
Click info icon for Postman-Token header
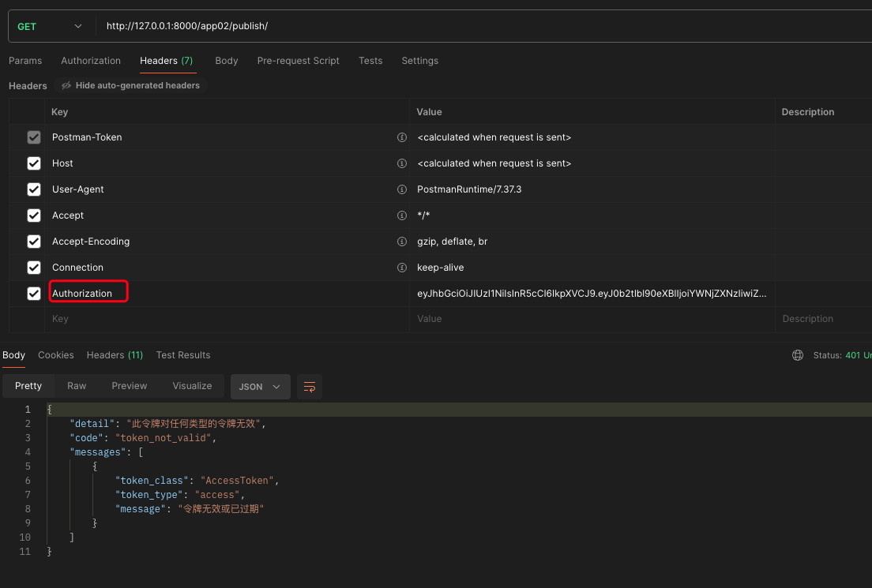pos(401,137)
